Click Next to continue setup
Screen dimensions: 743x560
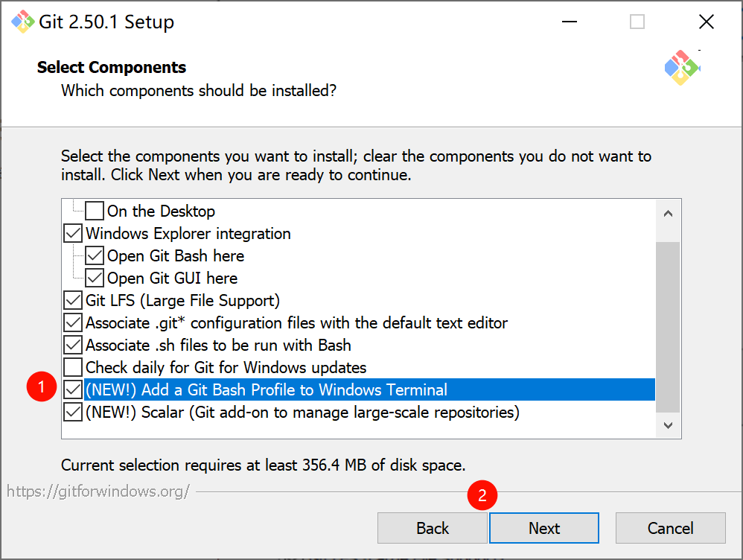click(x=544, y=528)
